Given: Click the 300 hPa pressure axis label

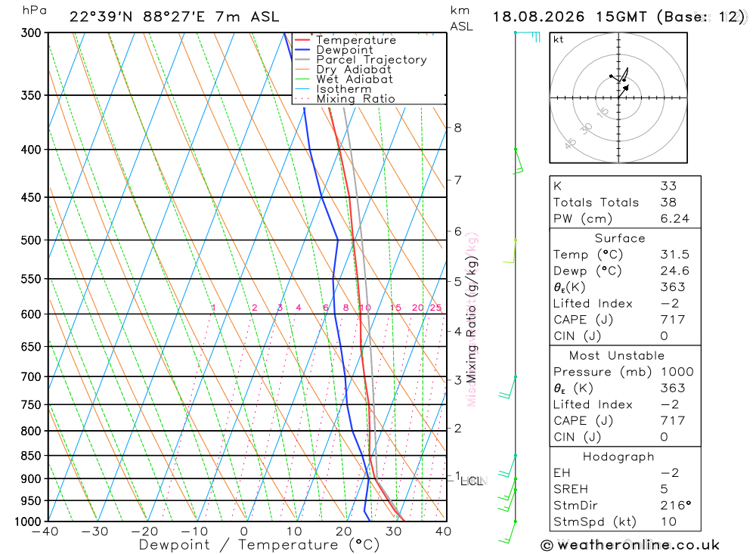Looking at the screenshot, I should pos(31,32).
